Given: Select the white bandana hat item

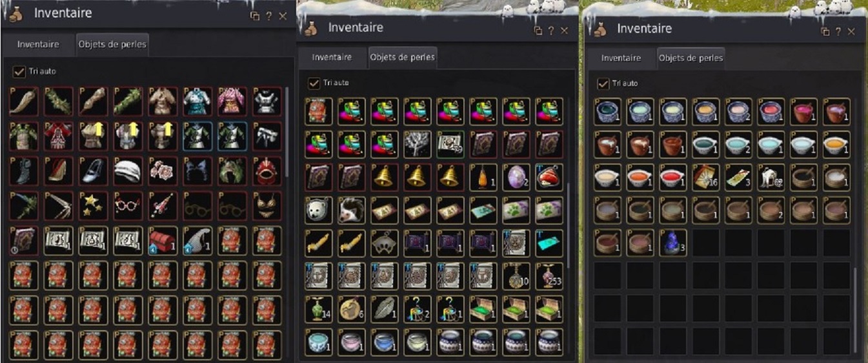Looking at the screenshot, I should (x=127, y=171).
